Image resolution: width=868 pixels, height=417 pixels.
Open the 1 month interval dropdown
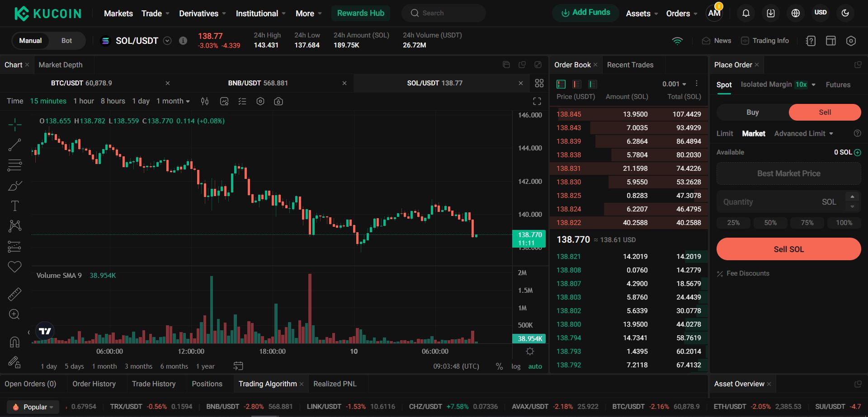[x=173, y=101]
